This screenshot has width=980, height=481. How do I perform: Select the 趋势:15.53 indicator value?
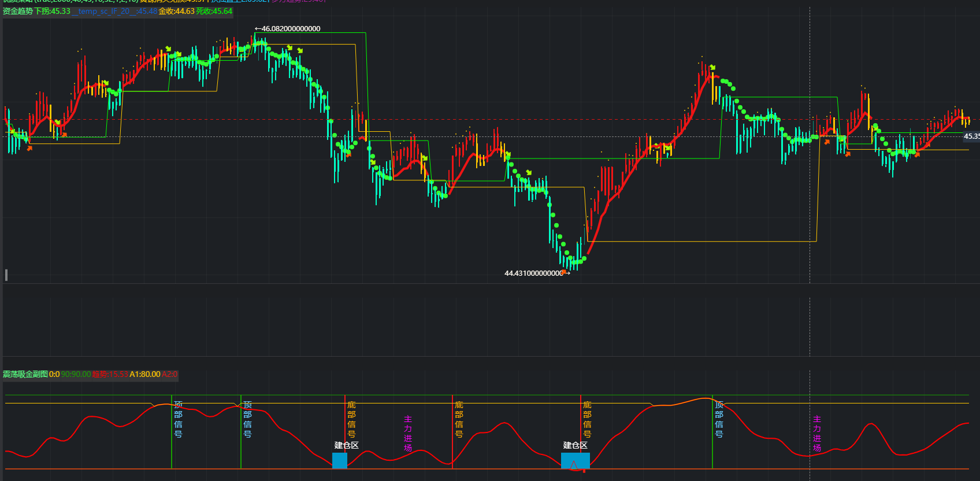(x=110, y=374)
